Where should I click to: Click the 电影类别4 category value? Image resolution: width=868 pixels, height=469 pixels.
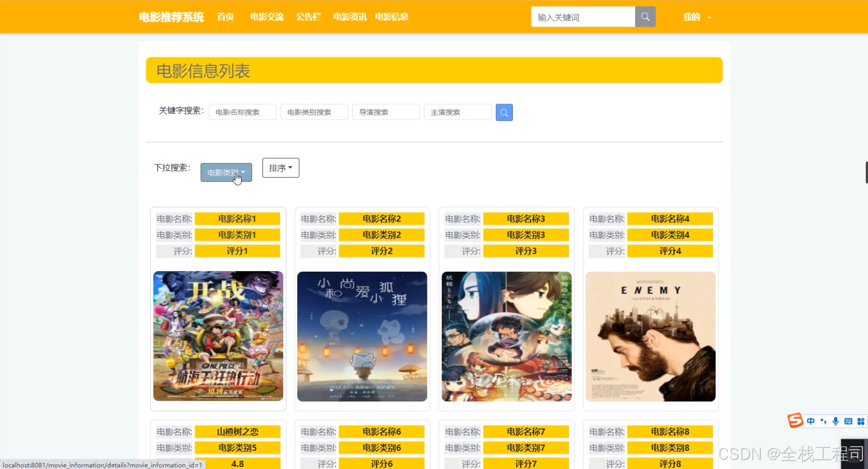pyautogui.click(x=670, y=235)
